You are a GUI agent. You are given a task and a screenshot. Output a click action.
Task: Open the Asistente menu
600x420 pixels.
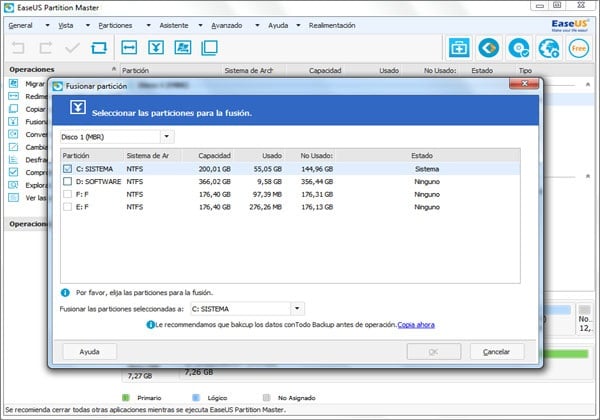[x=174, y=25]
